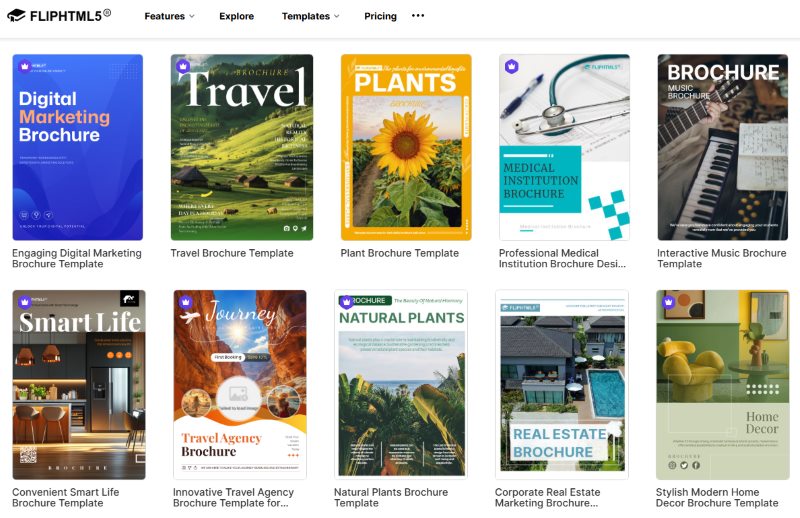Expand the Templates dropdown menu
The height and width of the screenshot is (518, 800).
[x=310, y=16]
